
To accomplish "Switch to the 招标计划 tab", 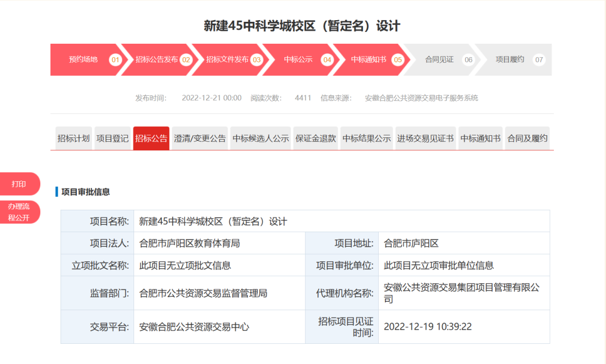I will [74, 139].
